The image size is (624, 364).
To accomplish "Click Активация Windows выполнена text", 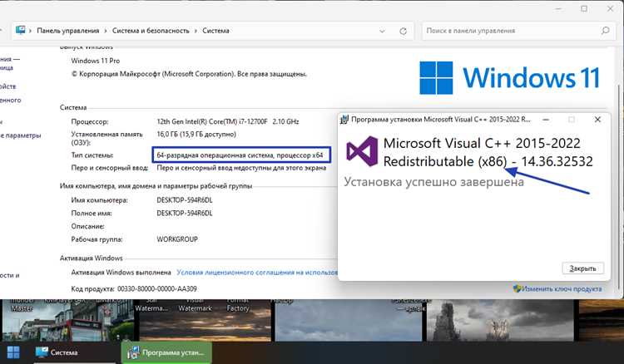I will click(x=121, y=273).
